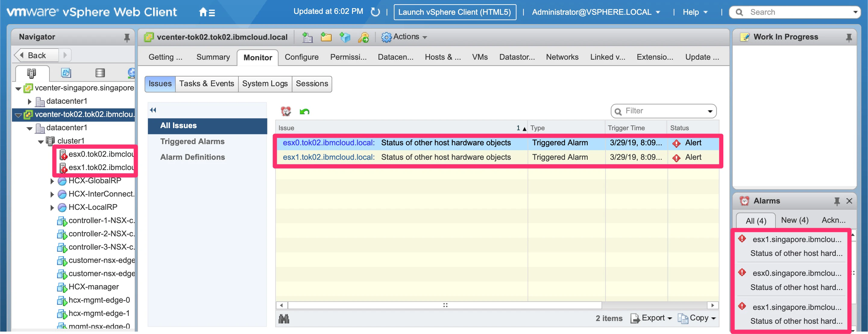Click the refresh icon beside Updated time
The image size is (868, 334).
pyautogui.click(x=375, y=12)
